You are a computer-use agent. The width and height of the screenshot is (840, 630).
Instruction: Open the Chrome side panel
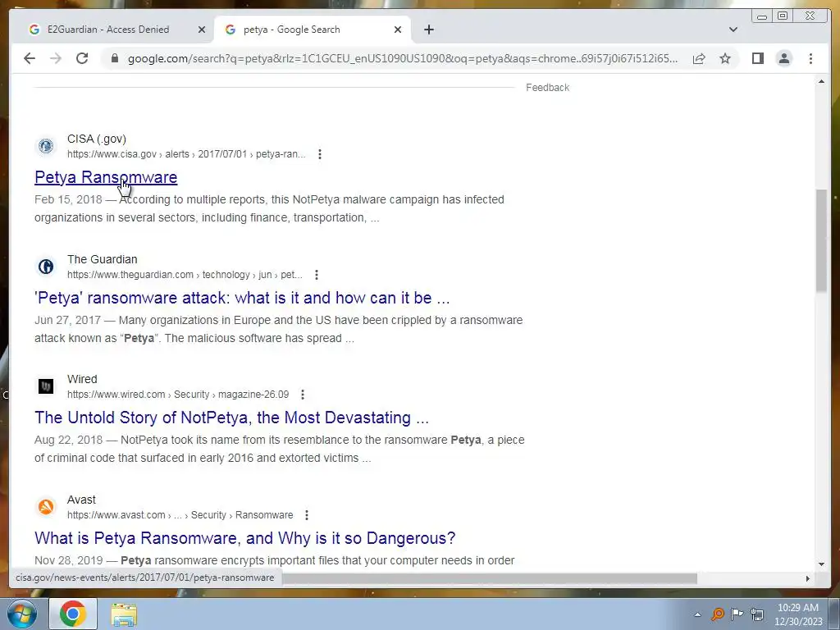(x=757, y=58)
